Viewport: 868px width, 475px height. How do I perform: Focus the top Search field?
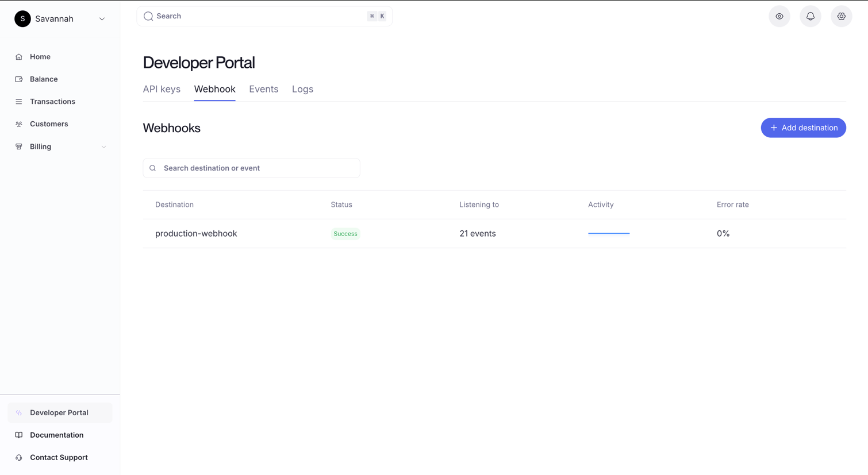point(264,16)
